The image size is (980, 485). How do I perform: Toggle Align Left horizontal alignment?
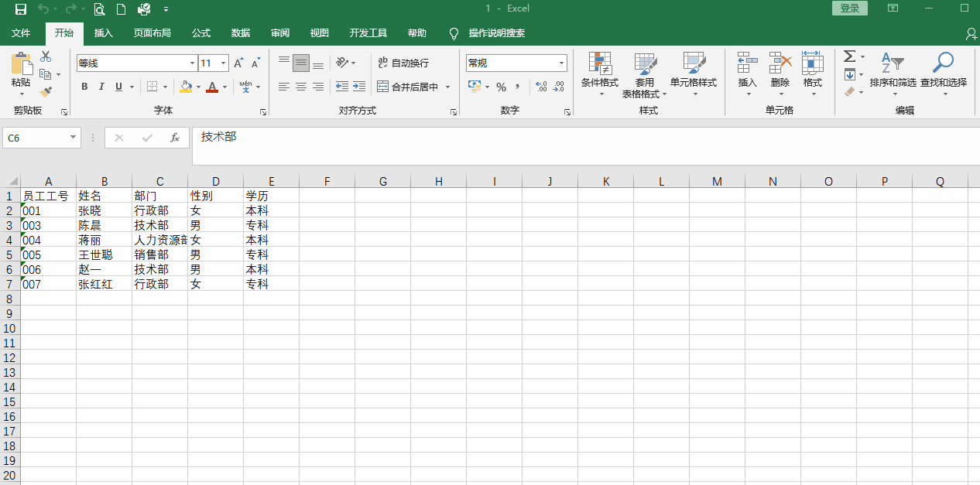(x=284, y=87)
